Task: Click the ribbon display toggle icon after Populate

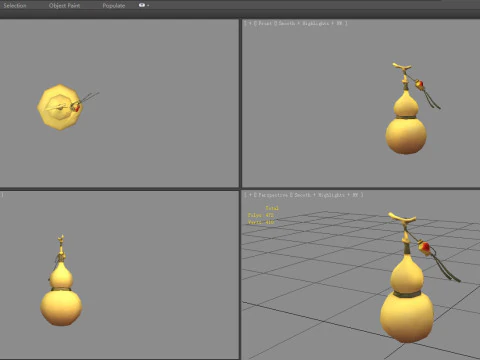Action: [142, 5]
